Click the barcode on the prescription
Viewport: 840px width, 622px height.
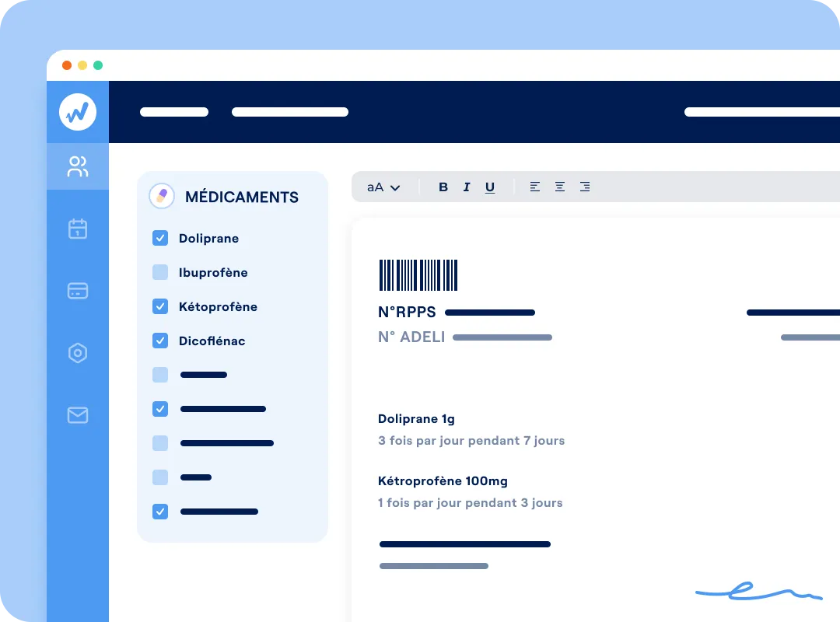[418, 274]
